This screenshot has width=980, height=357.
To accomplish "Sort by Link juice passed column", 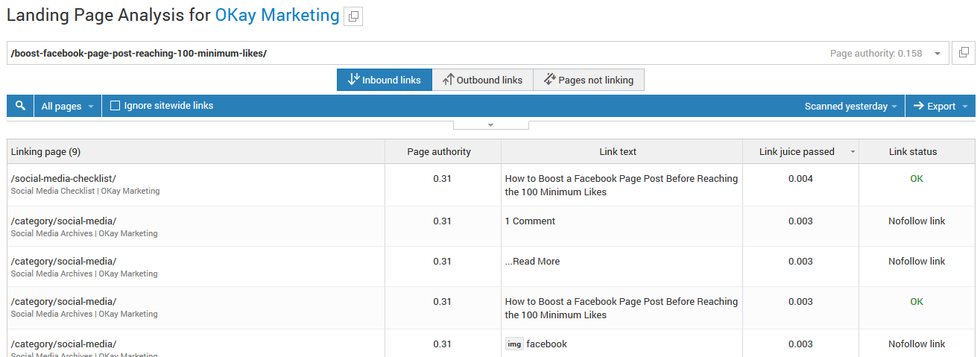I will [x=800, y=151].
